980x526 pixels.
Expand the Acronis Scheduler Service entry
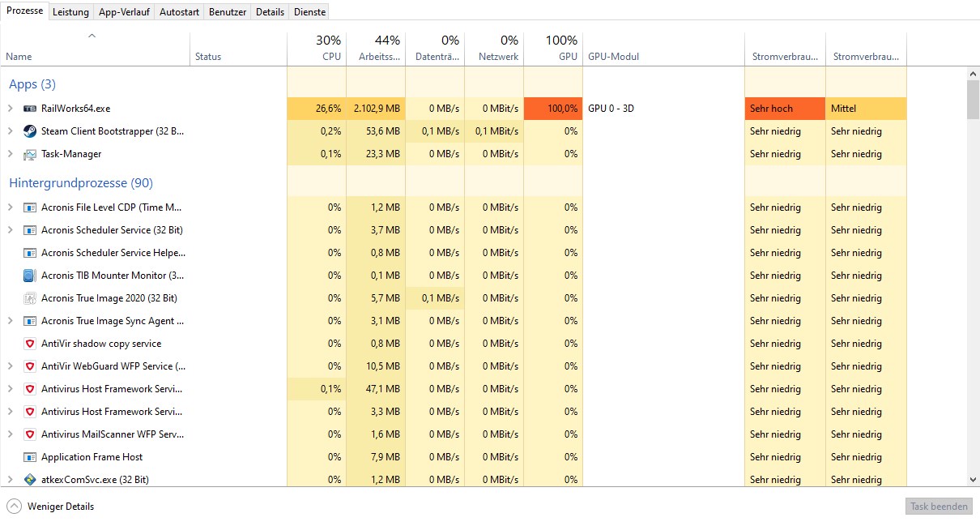click(10, 230)
